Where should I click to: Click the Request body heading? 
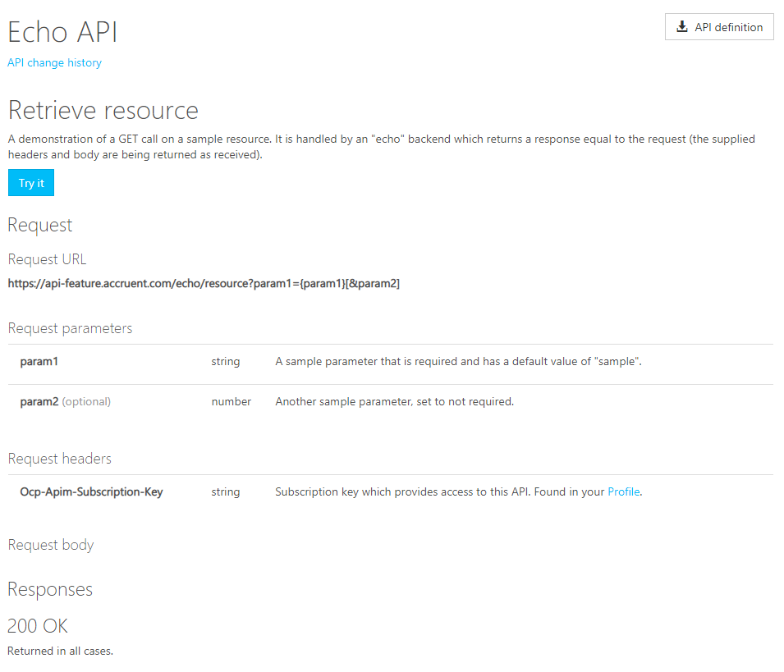51,545
